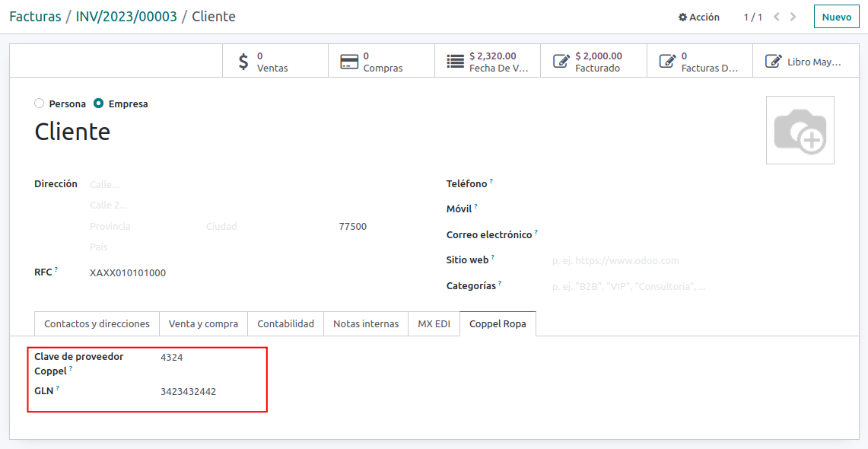Upload a photo using the camera placeholder
Screen dimensions: 868x449
pos(800,130)
